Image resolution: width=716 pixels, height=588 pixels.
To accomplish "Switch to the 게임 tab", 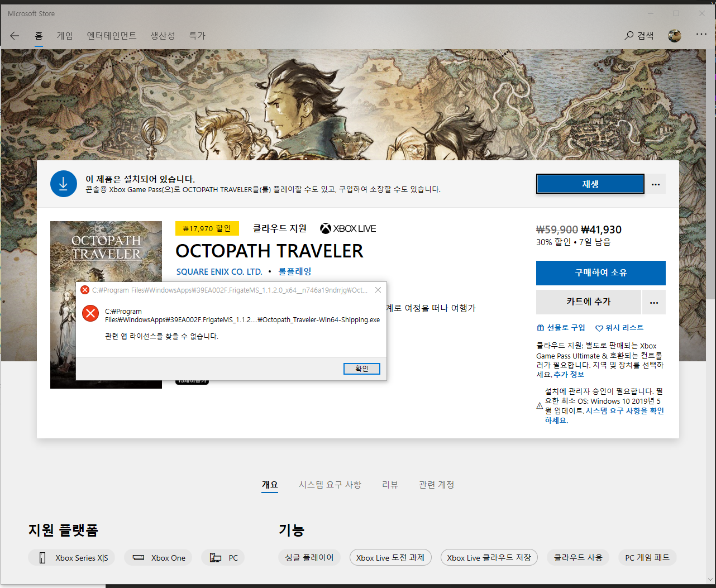I will point(65,36).
